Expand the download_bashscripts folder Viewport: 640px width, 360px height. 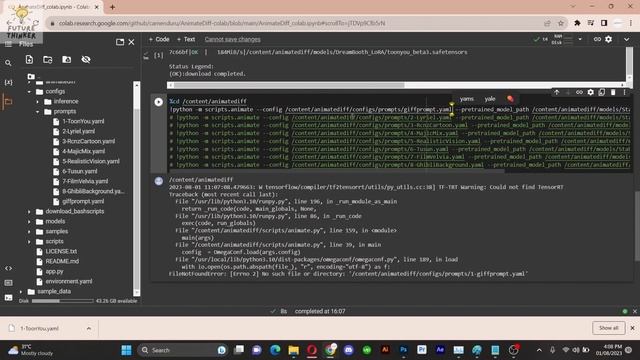tap(29, 211)
